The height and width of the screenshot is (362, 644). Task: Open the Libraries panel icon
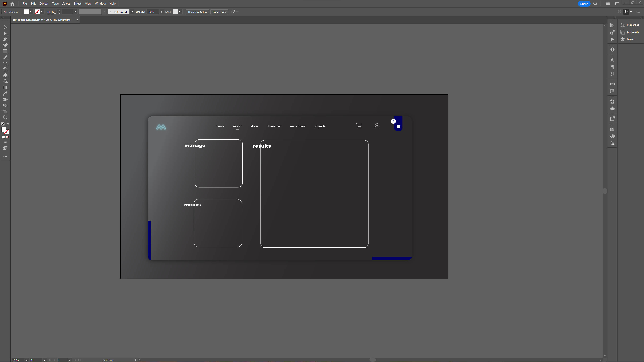point(612,91)
